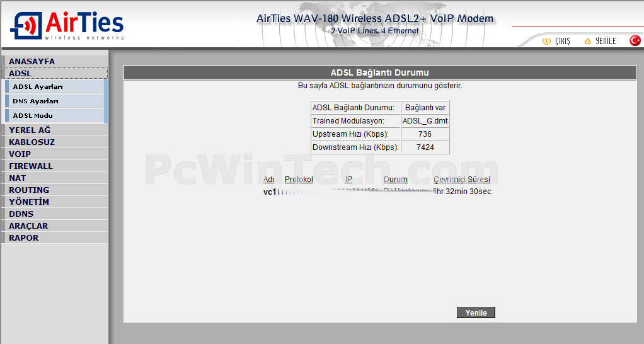Expand the YEREL AĞ menu
Screen dimensions: 644x344
[x=55, y=130]
